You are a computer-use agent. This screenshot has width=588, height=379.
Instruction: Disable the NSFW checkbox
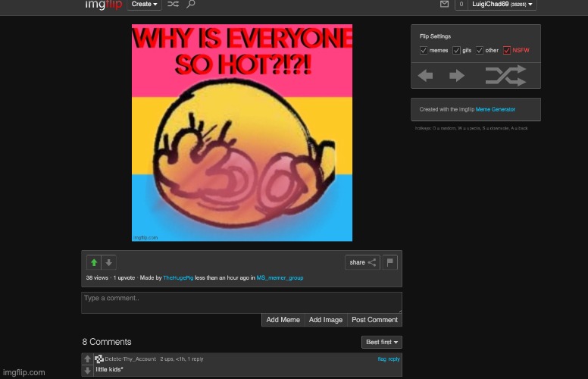[x=507, y=51]
